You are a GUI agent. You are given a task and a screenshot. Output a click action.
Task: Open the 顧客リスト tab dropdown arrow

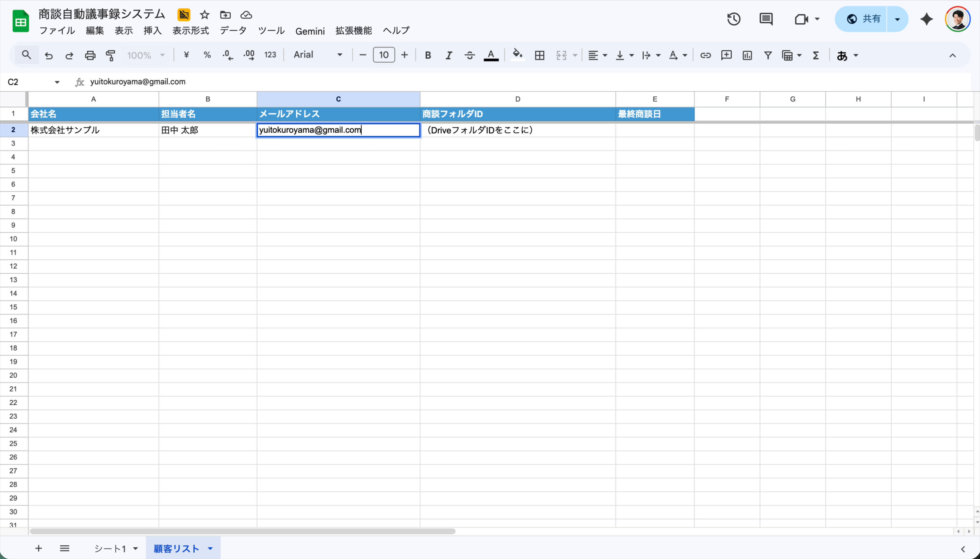[x=210, y=548]
